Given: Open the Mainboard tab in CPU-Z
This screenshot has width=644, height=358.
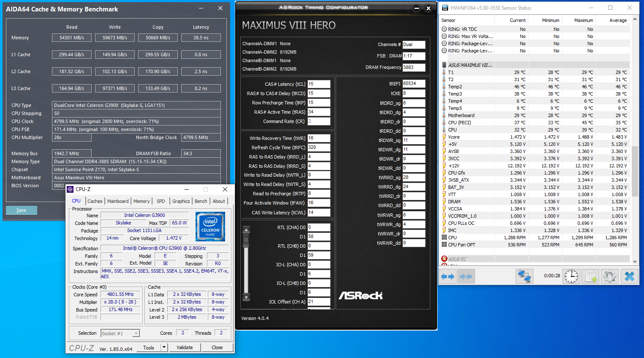Looking at the screenshot, I should click(118, 201).
